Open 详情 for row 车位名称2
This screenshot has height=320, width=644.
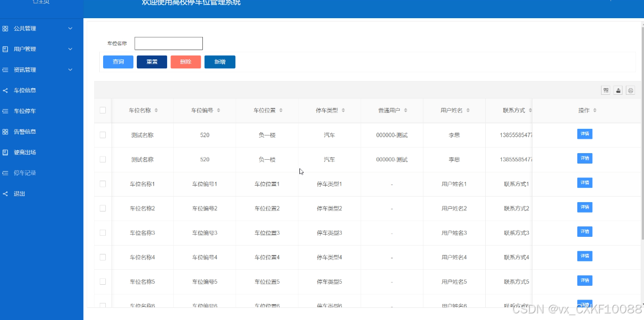585,207
